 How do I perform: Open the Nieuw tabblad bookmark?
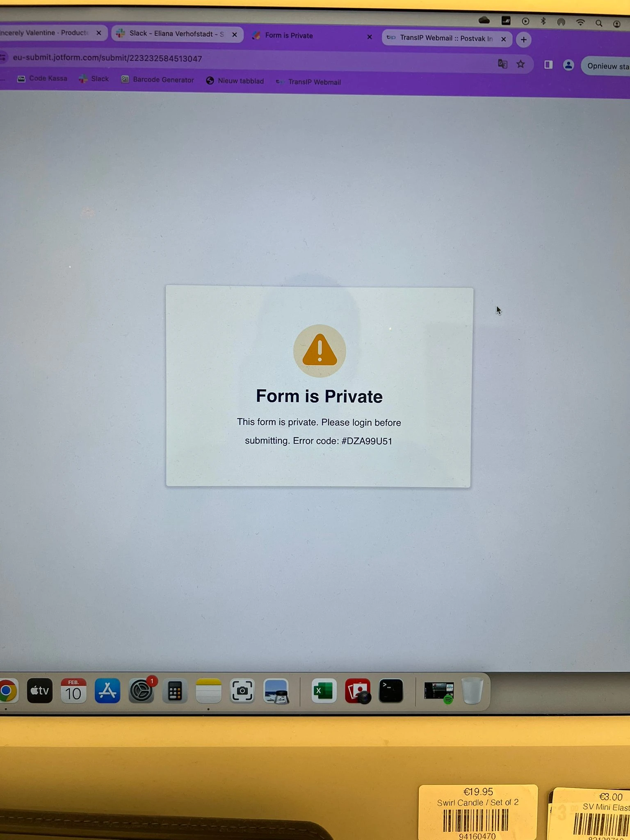pos(235,81)
